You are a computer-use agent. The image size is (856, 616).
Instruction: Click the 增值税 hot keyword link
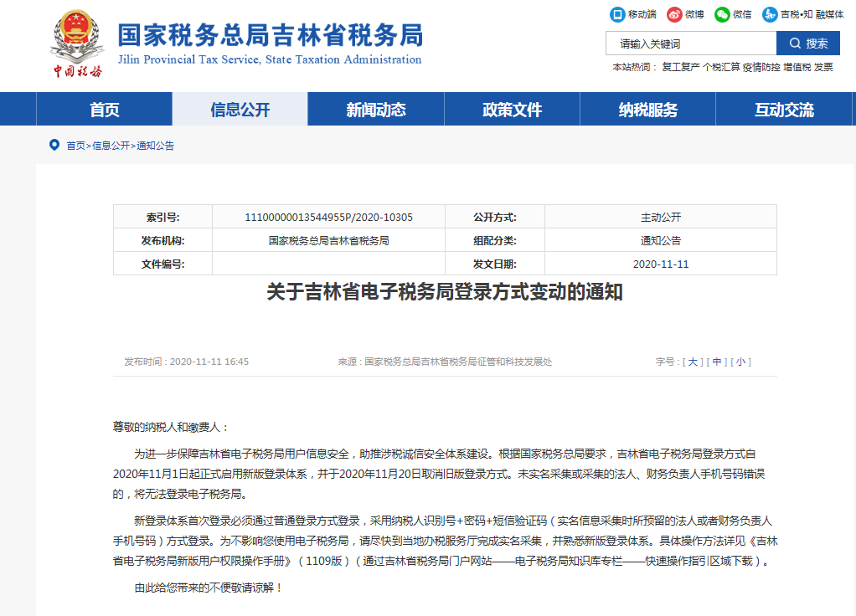[x=797, y=67]
